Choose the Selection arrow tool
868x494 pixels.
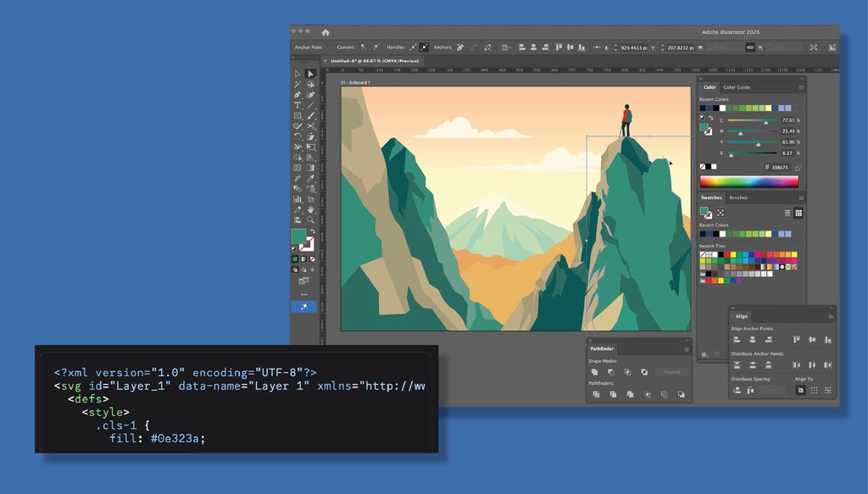point(310,74)
